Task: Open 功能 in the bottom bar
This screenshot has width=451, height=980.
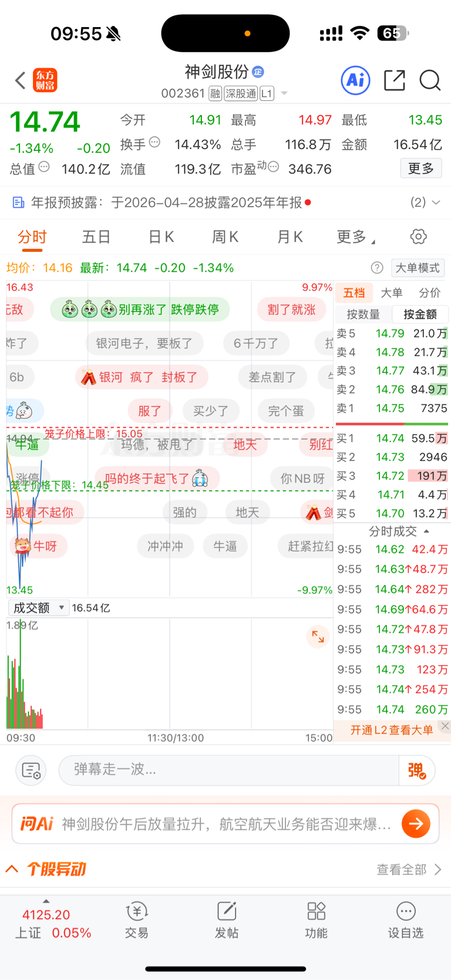Action: click(x=316, y=921)
